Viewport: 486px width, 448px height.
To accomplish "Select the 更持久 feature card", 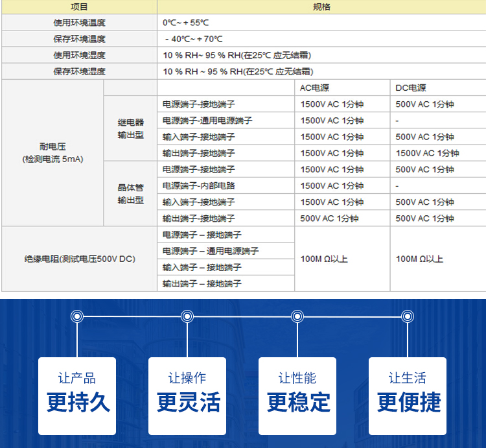I will 77,395.
